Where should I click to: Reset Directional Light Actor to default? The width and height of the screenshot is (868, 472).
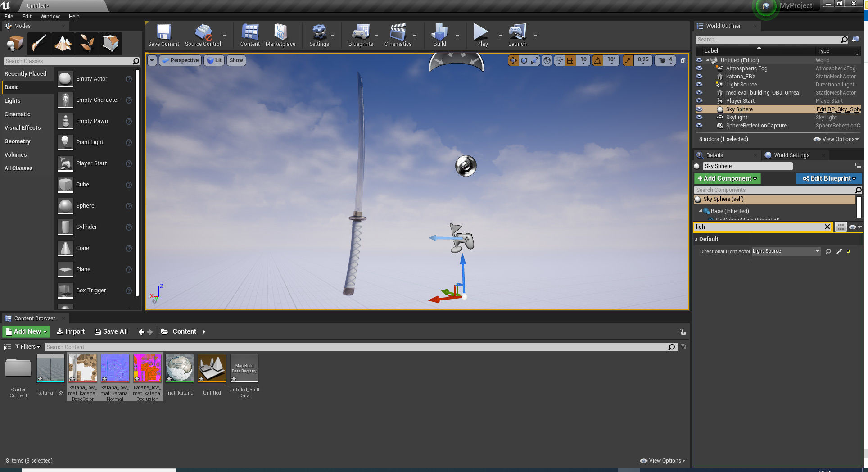(x=848, y=252)
